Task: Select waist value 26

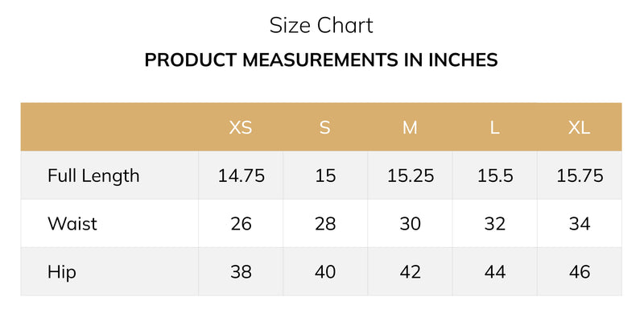Action: pos(241,224)
